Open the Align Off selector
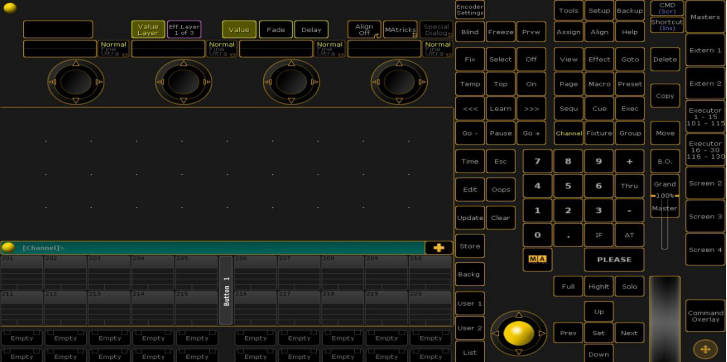727x362 pixels. point(364,29)
